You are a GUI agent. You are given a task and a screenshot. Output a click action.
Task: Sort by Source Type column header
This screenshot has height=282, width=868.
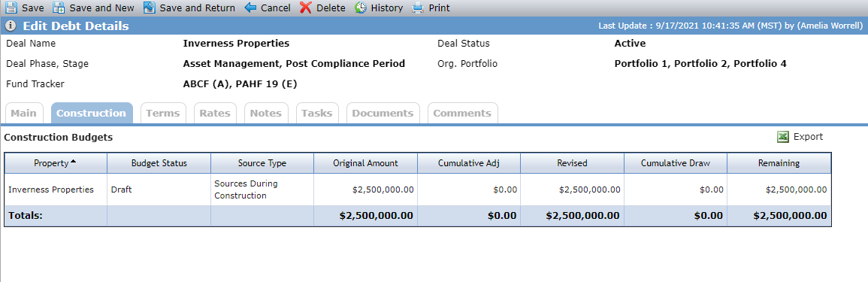tap(262, 163)
